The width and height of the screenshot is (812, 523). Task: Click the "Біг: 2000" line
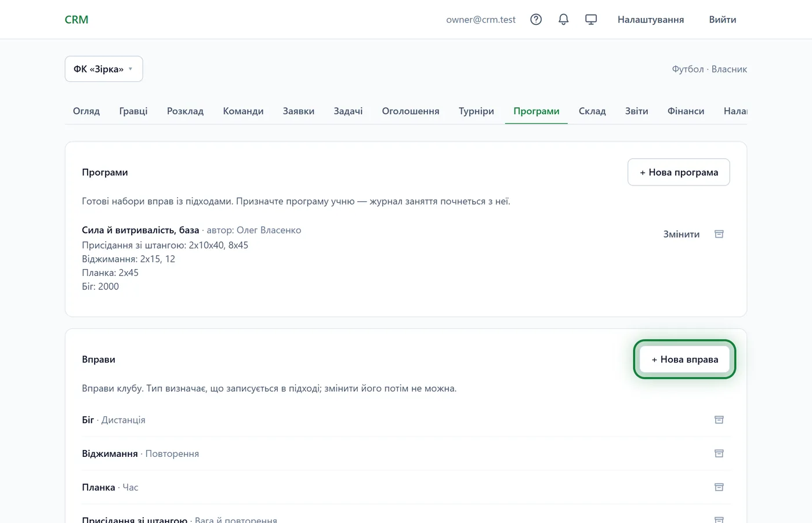tap(100, 286)
